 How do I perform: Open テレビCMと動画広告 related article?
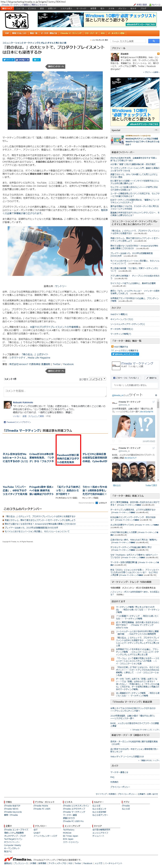coord(95,458)
